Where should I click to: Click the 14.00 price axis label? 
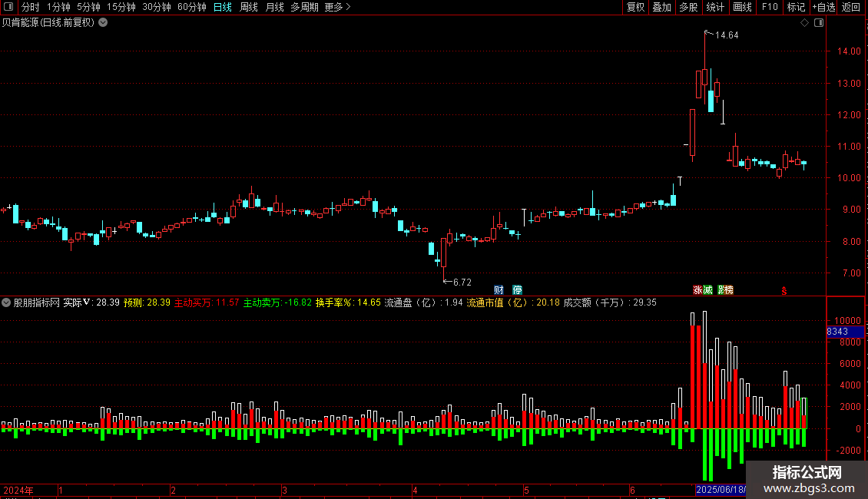click(x=849, y=51)
